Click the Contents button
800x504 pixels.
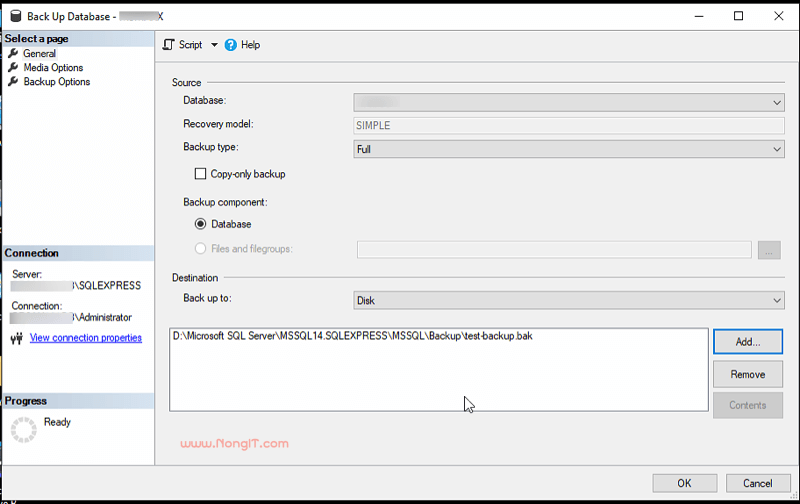[x=748, y=405]
